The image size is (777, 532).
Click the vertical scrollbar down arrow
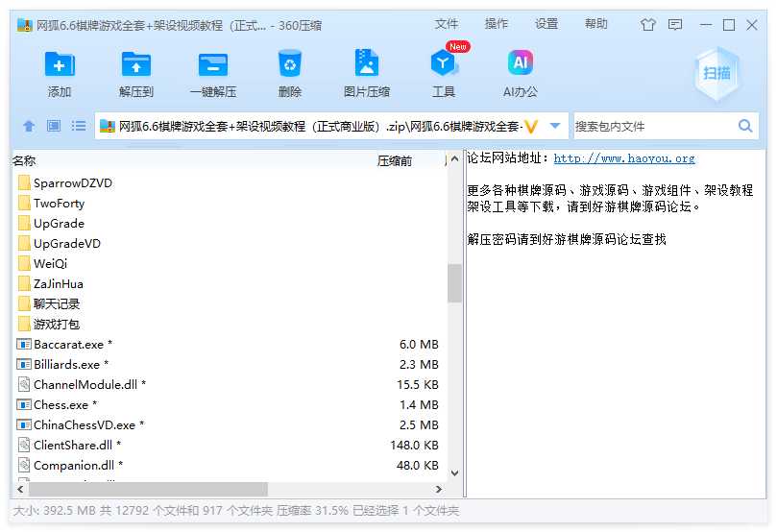(454, 473)
